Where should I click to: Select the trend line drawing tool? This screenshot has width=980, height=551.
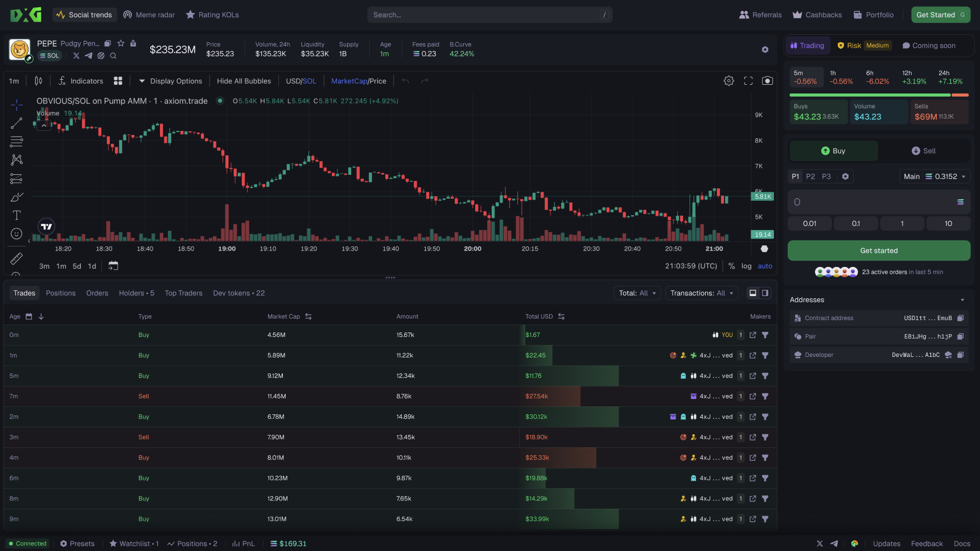tap(17, 123)
